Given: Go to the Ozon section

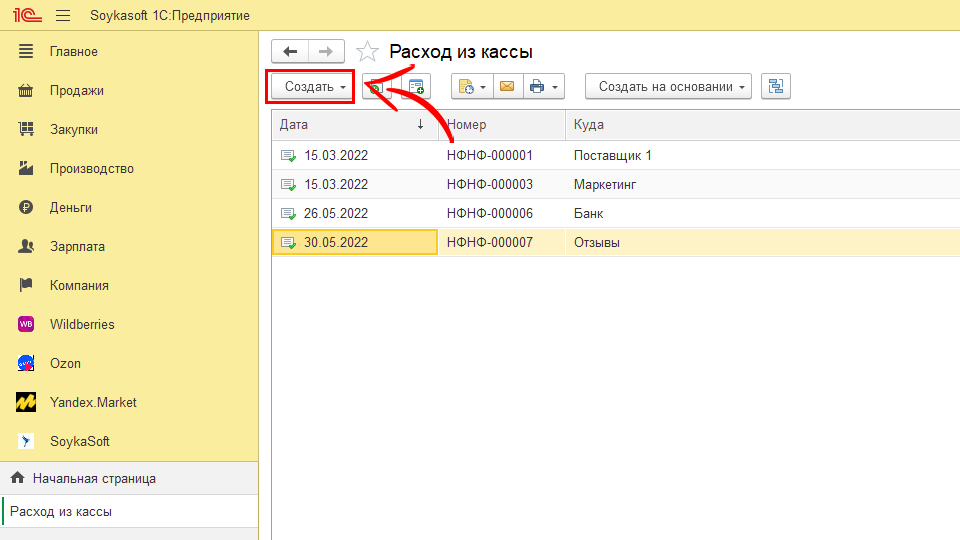Looking at the screenshot, I should pyautogui.click(x=65, y=363).
